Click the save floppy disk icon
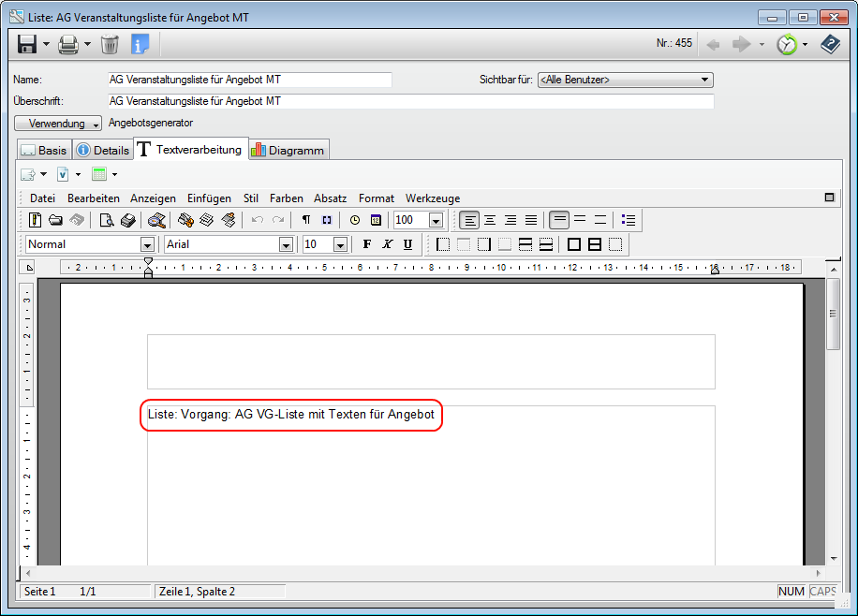This screenshot has height=616, width=858. 27,44
